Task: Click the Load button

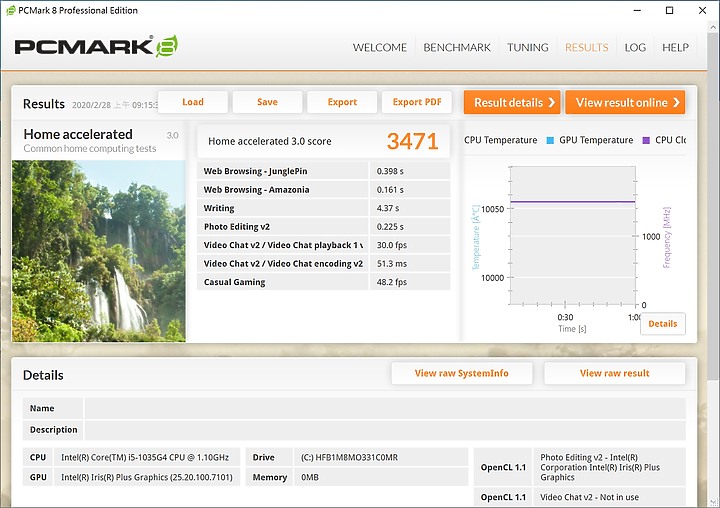Action: tap(193, 102)
